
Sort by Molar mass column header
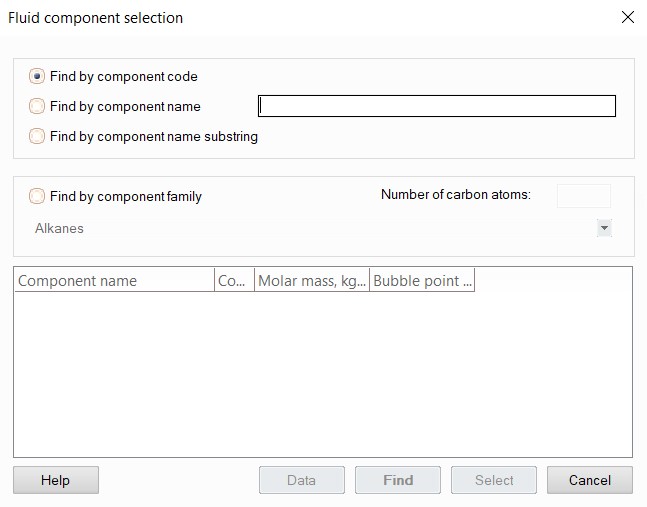tap(312, 281)
